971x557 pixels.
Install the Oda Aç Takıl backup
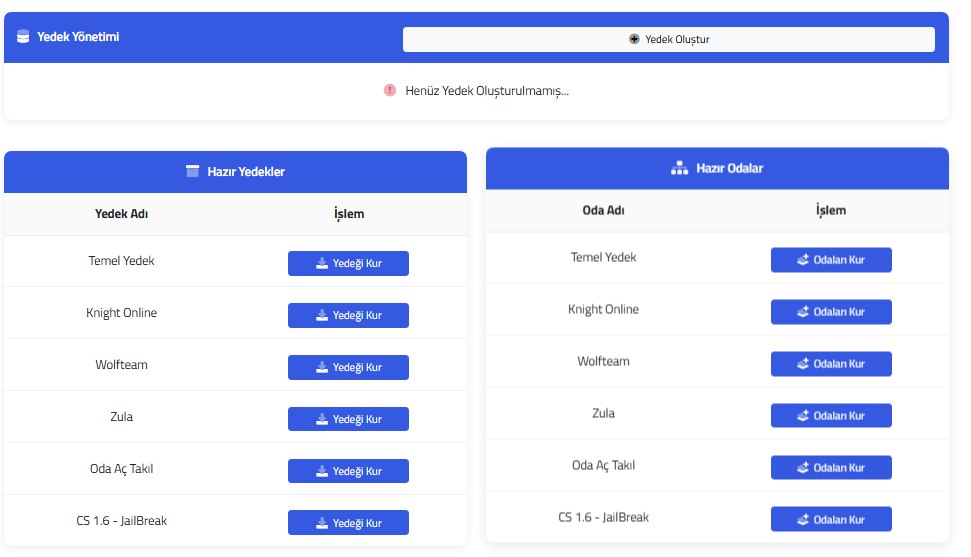pyautogui.click(x=348, y=471)
